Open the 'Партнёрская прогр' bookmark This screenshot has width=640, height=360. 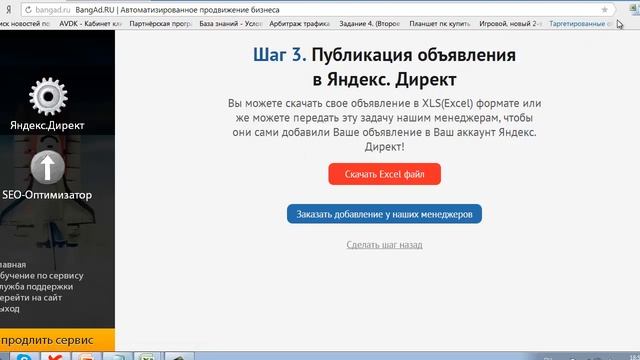coord(160,24)
